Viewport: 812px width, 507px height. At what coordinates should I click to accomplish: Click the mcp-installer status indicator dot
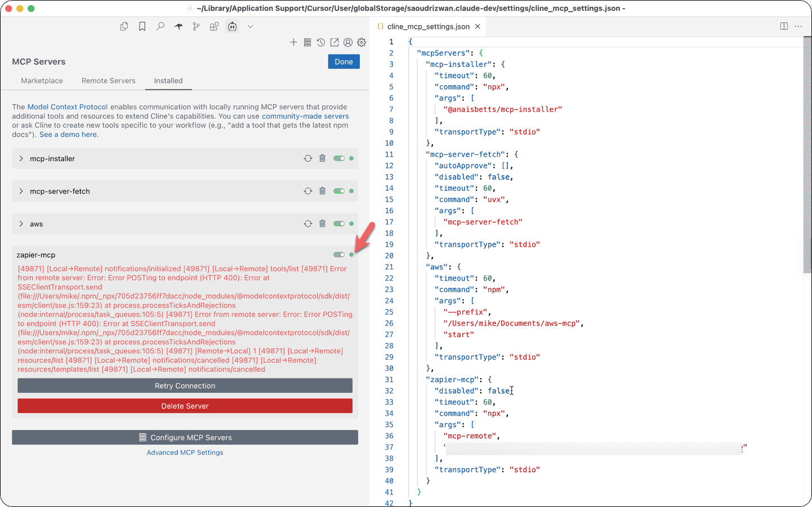point(351,158)
